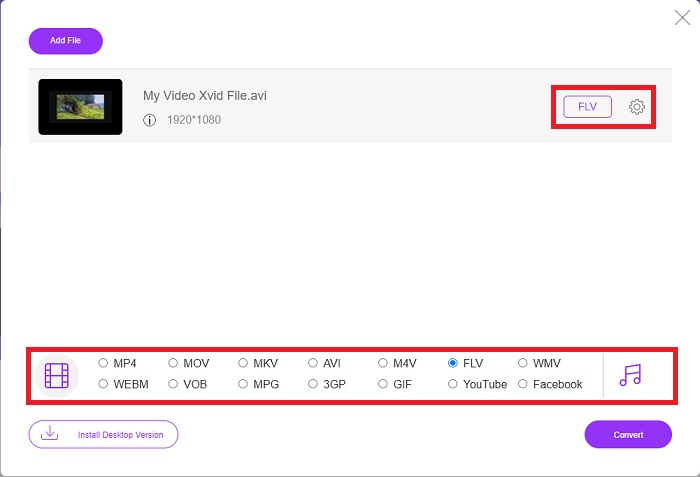Select the YouTube preset radio button
The width and height of the screenshot is (700, 477).
click(x=453, y=384)
